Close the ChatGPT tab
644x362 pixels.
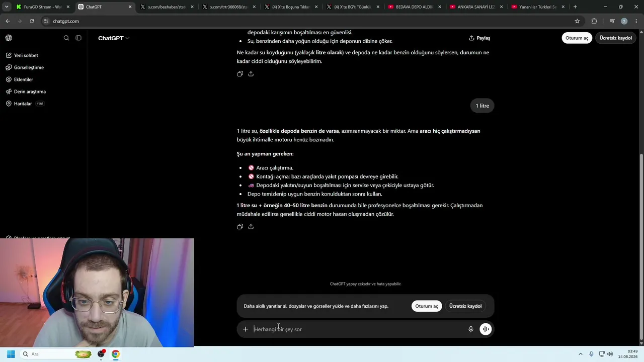[x=130, y=7]
